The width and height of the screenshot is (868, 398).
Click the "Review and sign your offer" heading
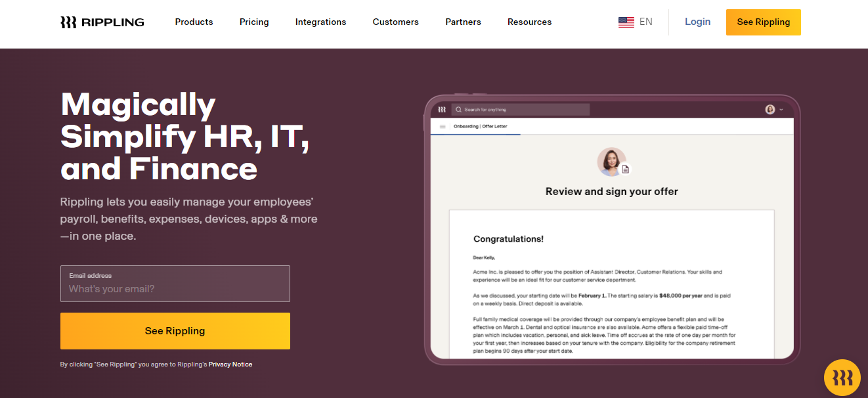[612, 192]
